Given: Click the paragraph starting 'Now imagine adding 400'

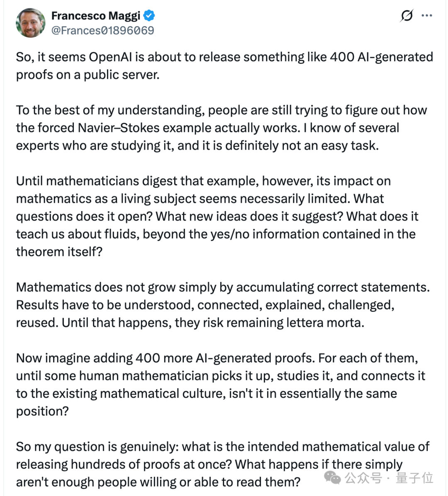Looking at the screenshot, I should 221,385.
